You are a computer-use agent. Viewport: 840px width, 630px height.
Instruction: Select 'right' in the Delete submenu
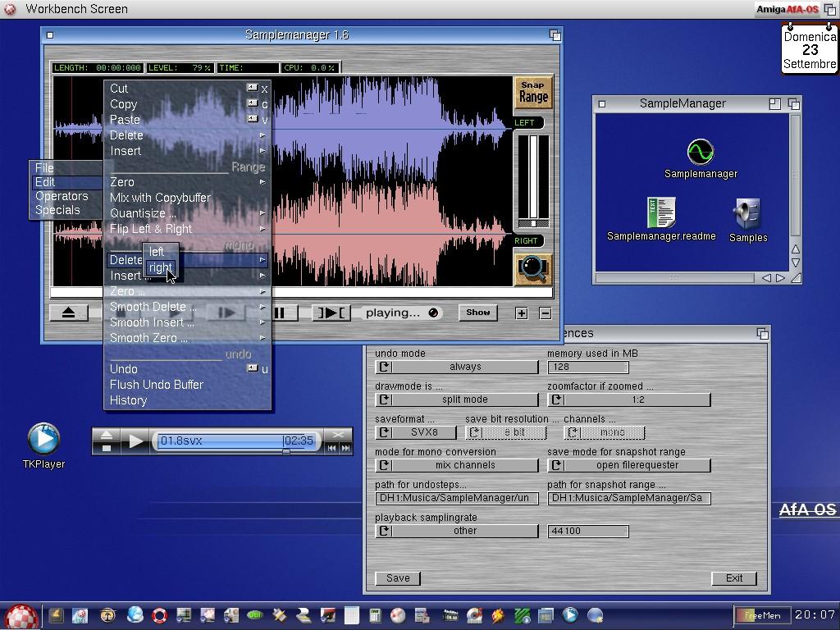[161, 267]
